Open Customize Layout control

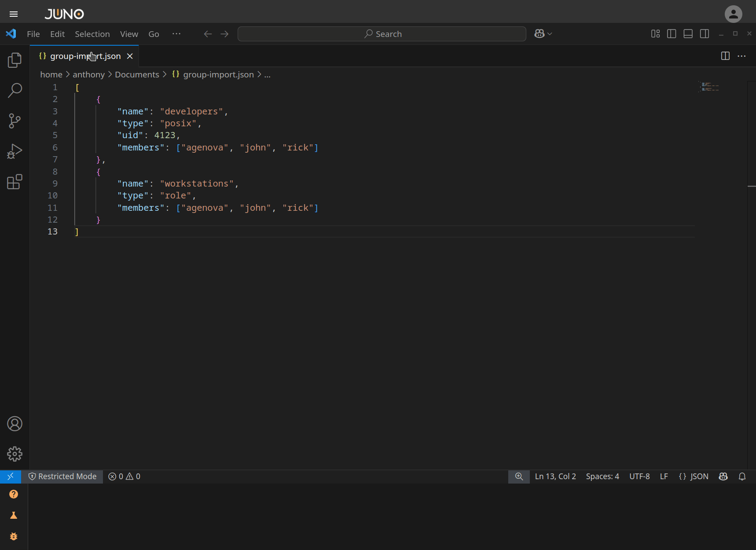655,34
